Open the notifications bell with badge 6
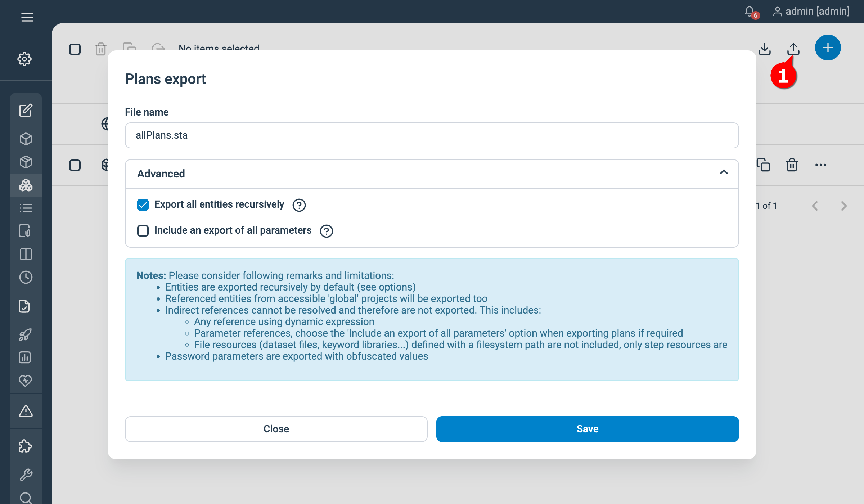The height and width of the screenshot is (504, 864). [750, 11]
